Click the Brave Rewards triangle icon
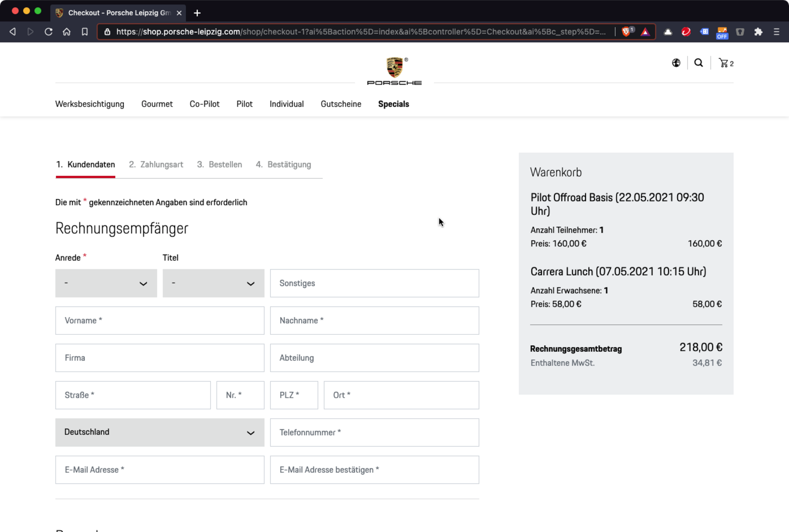 click(x=645, y=32)
